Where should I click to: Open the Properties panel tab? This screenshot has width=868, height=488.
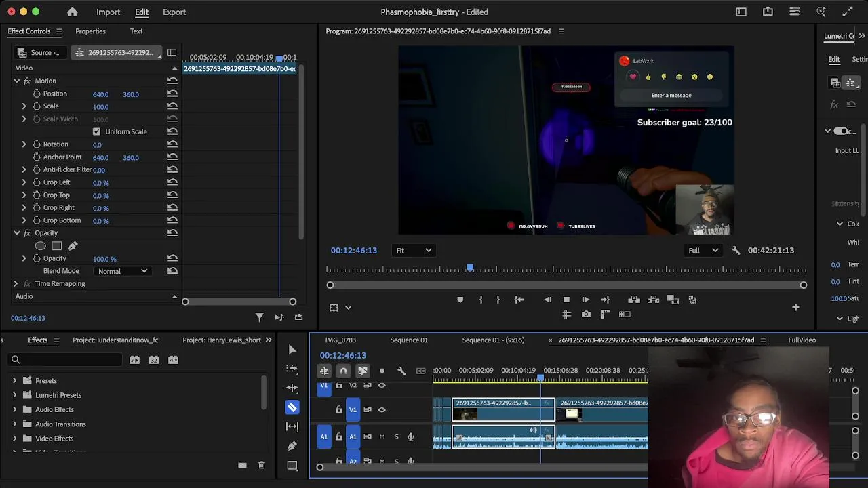click(90, 31)
